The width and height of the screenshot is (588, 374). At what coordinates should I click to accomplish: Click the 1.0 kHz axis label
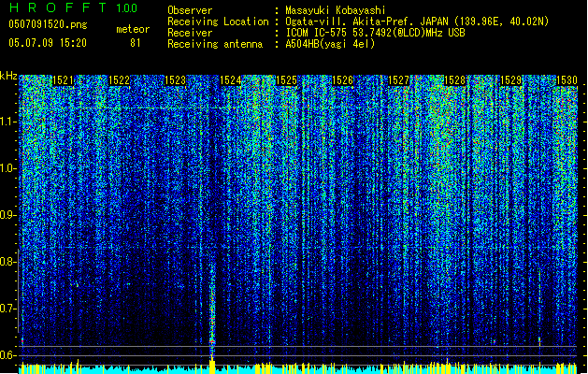pyautogui.click(x=8, y=168)
